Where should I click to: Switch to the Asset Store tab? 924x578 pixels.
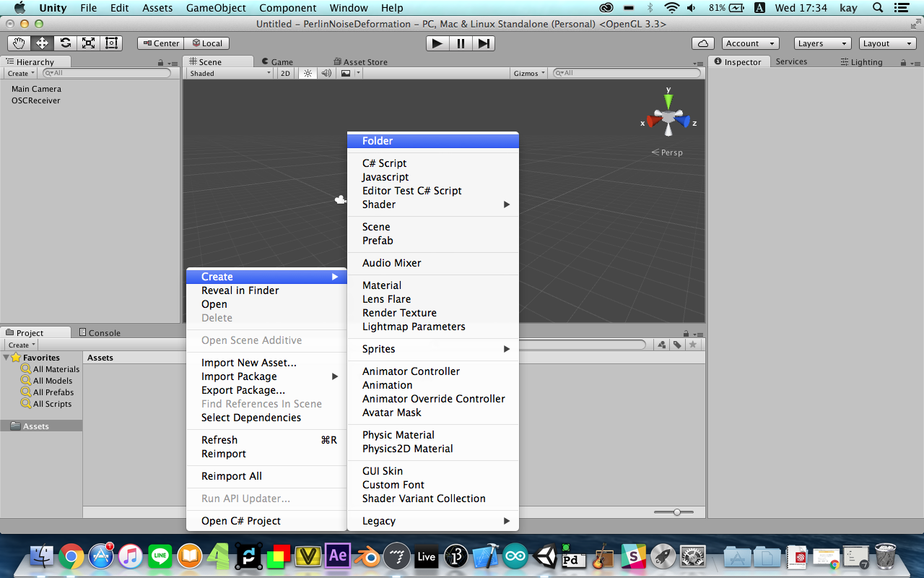click(360, 62)
